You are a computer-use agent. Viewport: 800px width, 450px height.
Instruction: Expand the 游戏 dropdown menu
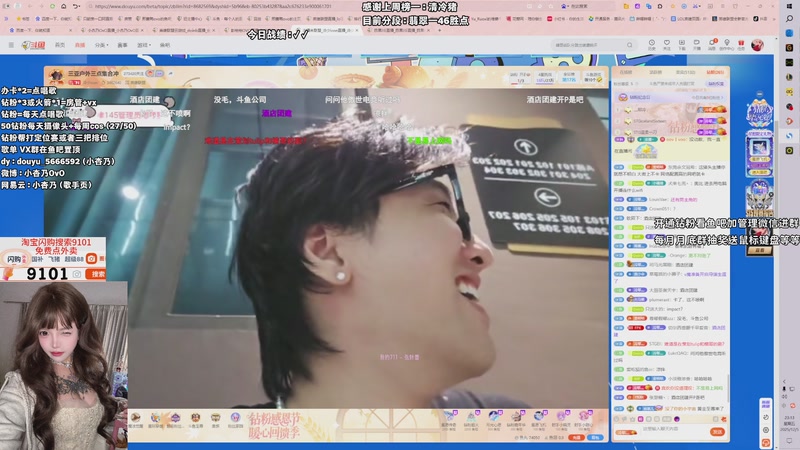(x=144, y=45)
